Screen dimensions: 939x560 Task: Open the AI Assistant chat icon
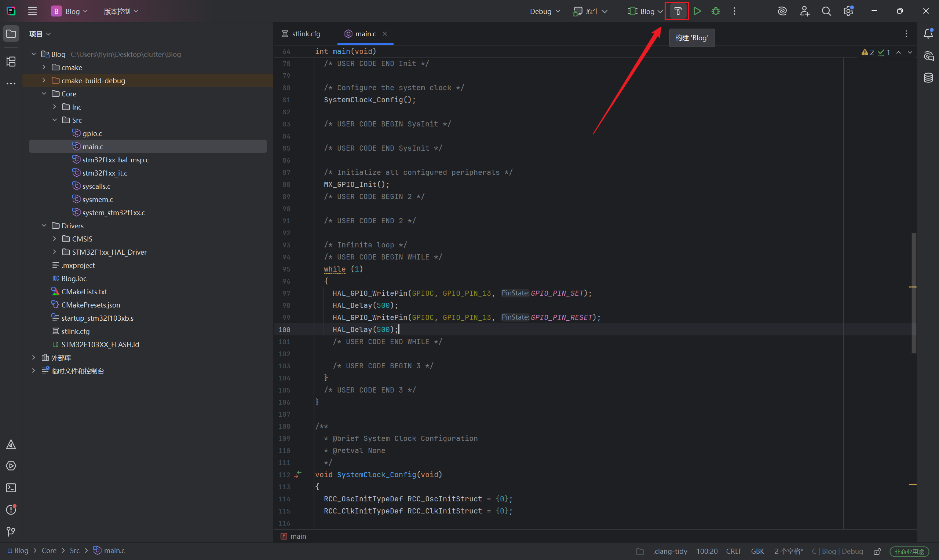pyautogui.click(x=928, y=56)
